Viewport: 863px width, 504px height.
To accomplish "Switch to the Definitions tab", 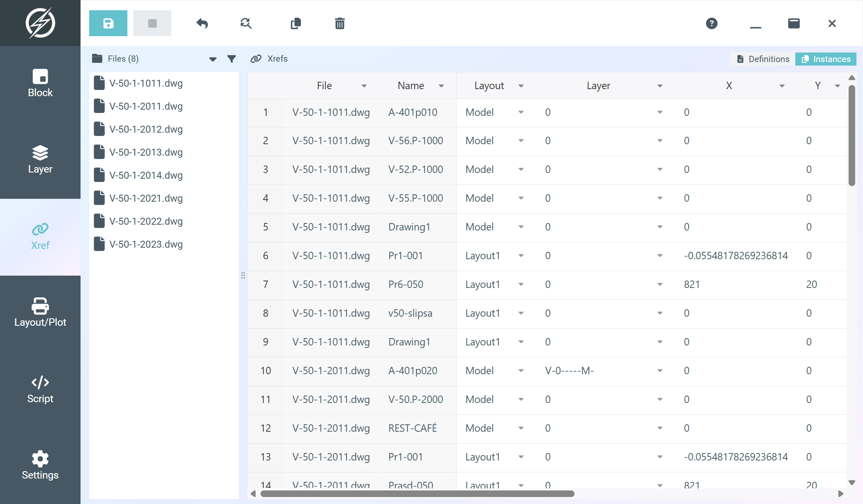I will click(x=763, y=59).
